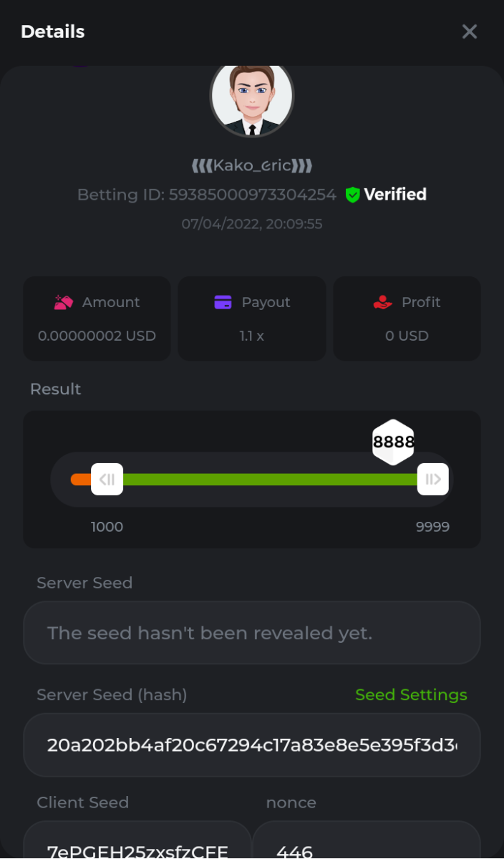504x859 pixels.
Task: Click the Amount stat card
Action: coord(97,319)
